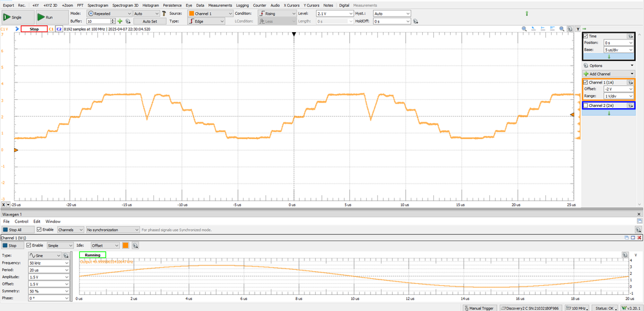Click the hammer trigger icon
Screen dimensions: 644x311
point(164,14)
